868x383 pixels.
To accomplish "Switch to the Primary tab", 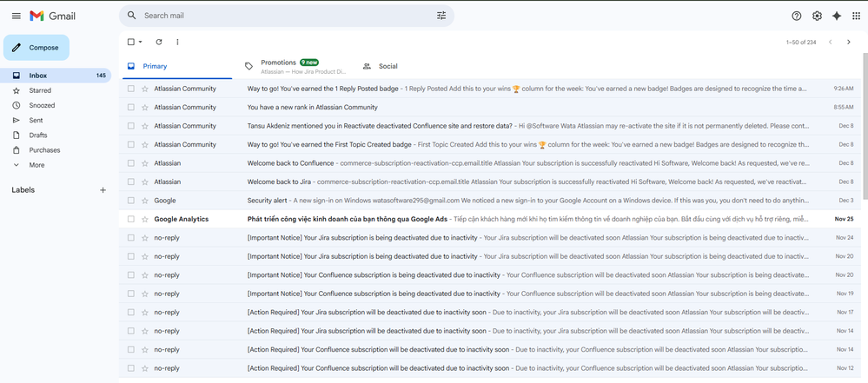I will pos(176,66).
